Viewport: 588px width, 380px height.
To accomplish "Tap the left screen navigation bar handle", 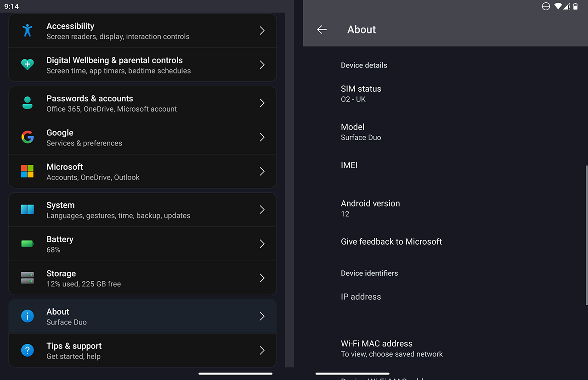I will click(236, 374).
